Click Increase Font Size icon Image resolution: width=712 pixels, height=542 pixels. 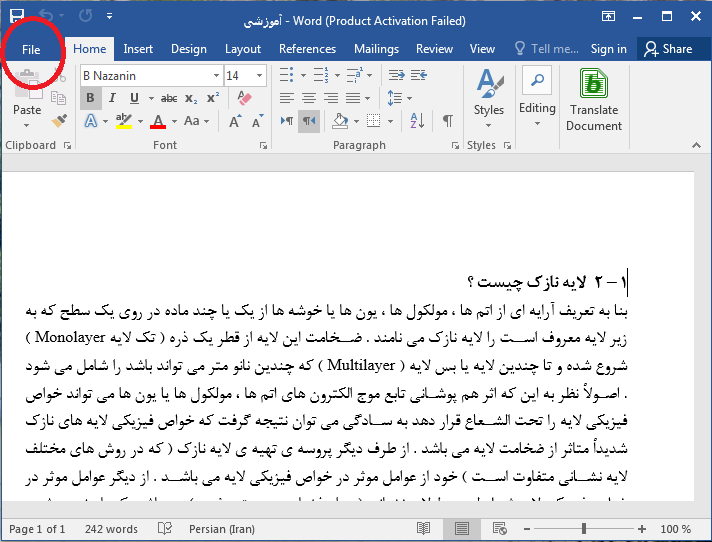point(235,121)
